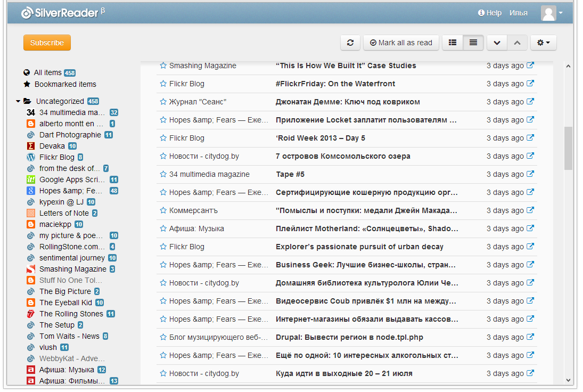583x392 pixels.
Task: Star the Джонатан Демме item
Action: tap(163, 102)
